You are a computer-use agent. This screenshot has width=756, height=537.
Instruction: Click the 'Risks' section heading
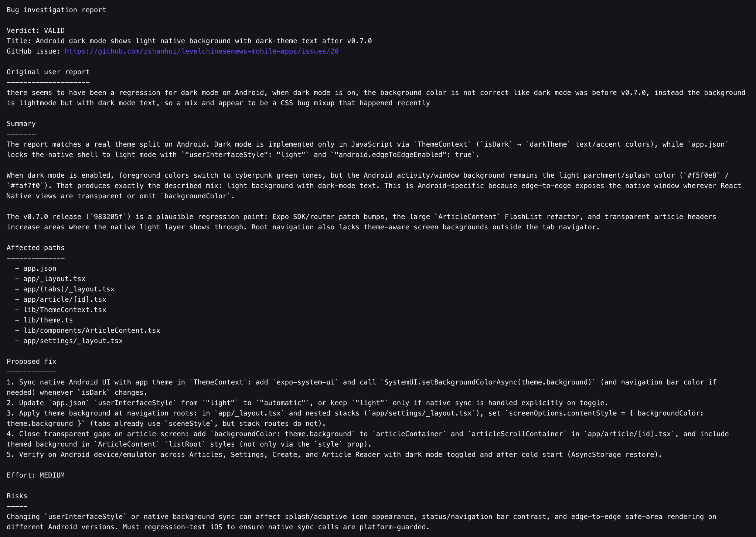click(x=17, y=496)
